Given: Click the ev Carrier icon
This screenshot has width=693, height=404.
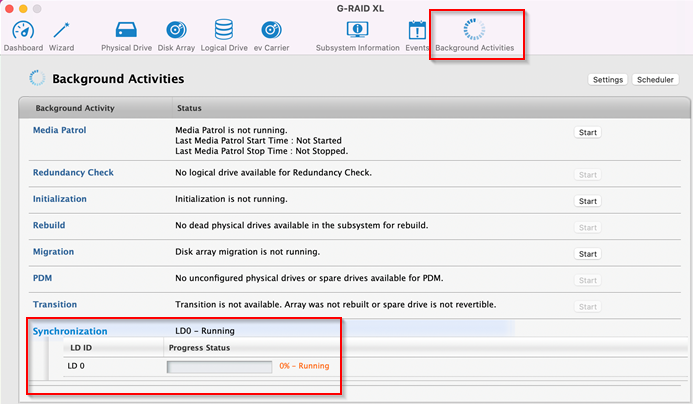Looking at the screenshot, I should point(270,31).
